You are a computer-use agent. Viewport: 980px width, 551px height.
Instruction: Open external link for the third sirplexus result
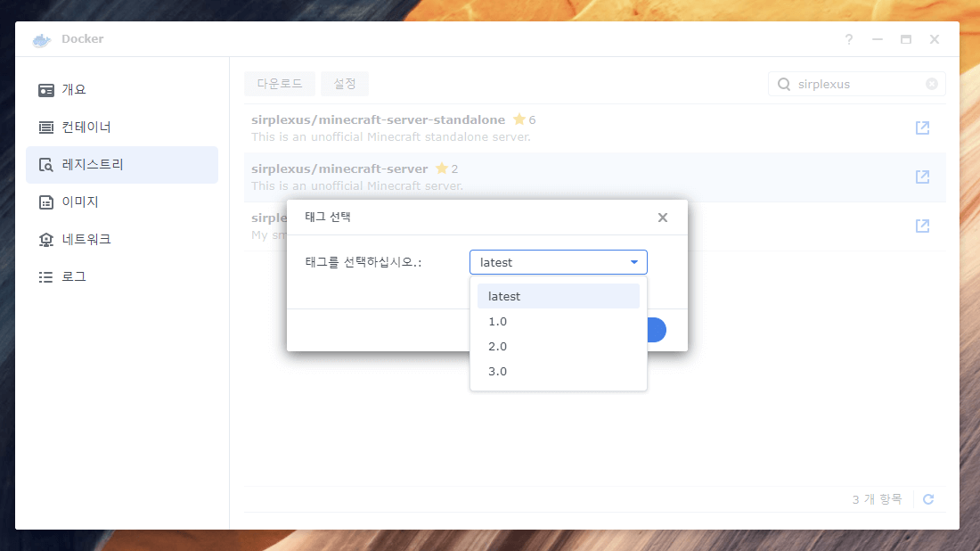coord(922,226)
